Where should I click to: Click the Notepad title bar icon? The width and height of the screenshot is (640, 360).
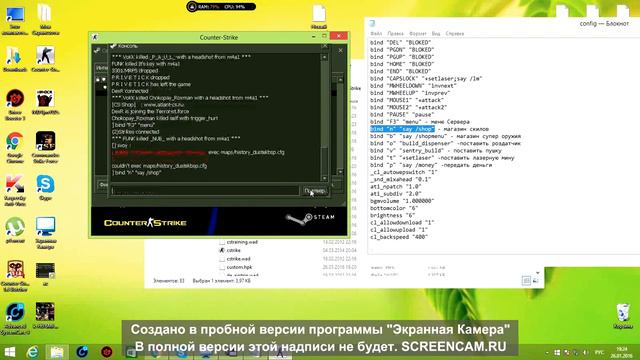(372, 24)
